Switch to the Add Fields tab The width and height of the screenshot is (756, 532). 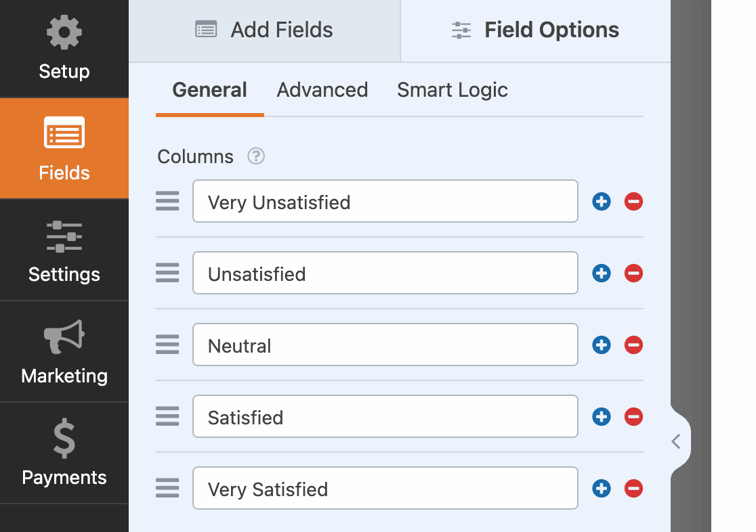coord(264,30)
